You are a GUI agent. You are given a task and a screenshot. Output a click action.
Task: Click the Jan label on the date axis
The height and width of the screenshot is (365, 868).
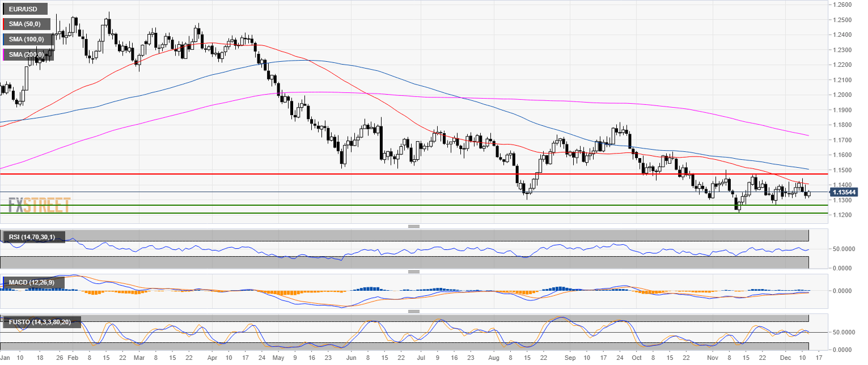tap(5, 359)
